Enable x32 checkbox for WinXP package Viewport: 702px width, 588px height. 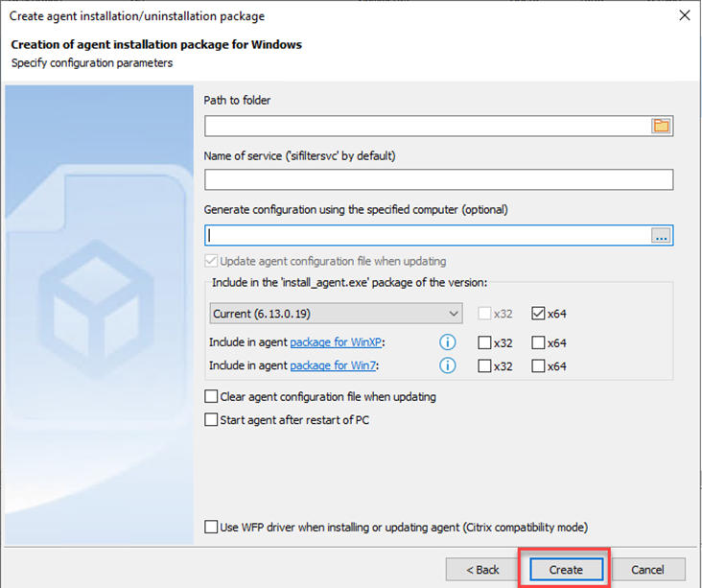tap(485, 342)
